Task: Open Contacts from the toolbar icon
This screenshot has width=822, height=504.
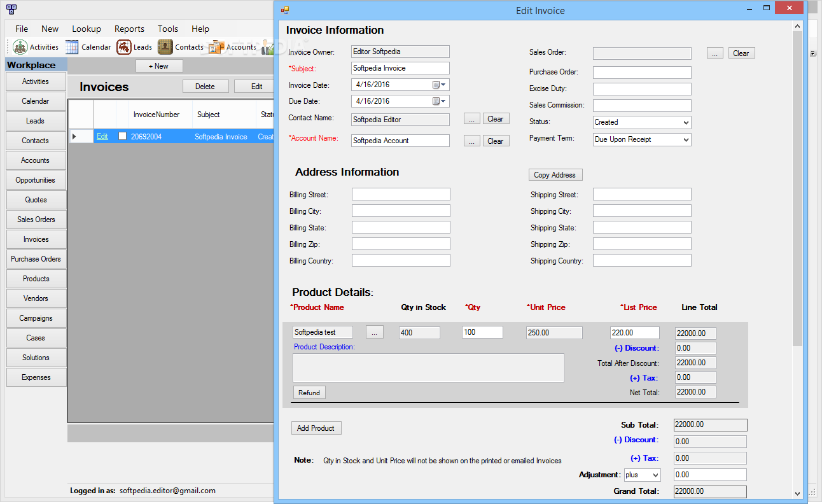Action: point(165,47)
